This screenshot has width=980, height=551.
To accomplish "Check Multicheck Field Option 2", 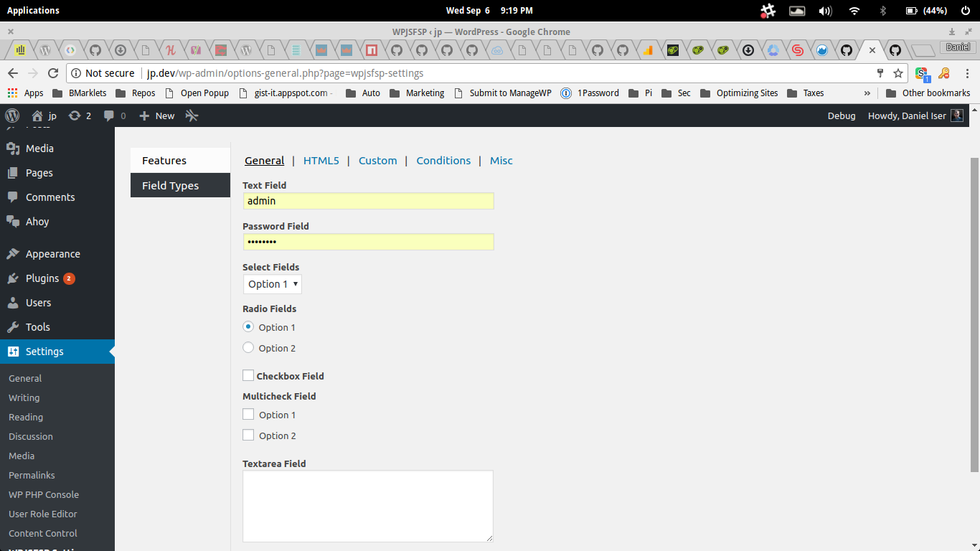I will (x=248, y=435).
